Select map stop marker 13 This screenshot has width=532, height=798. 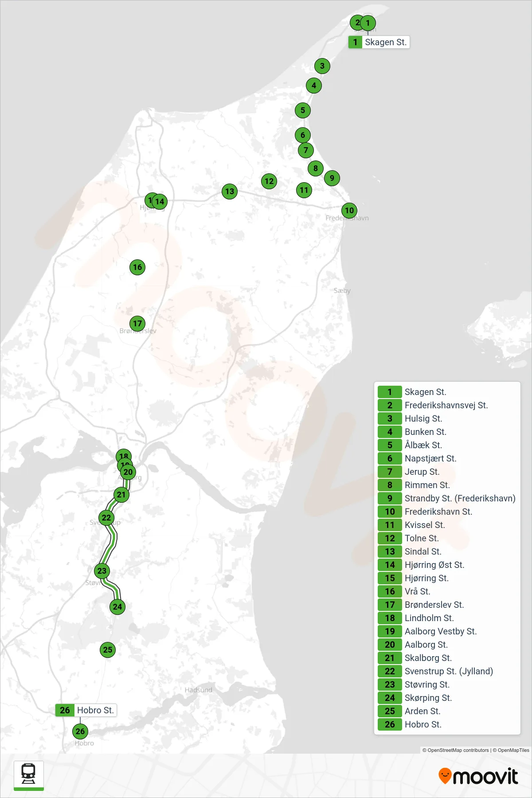coord(230,192)
